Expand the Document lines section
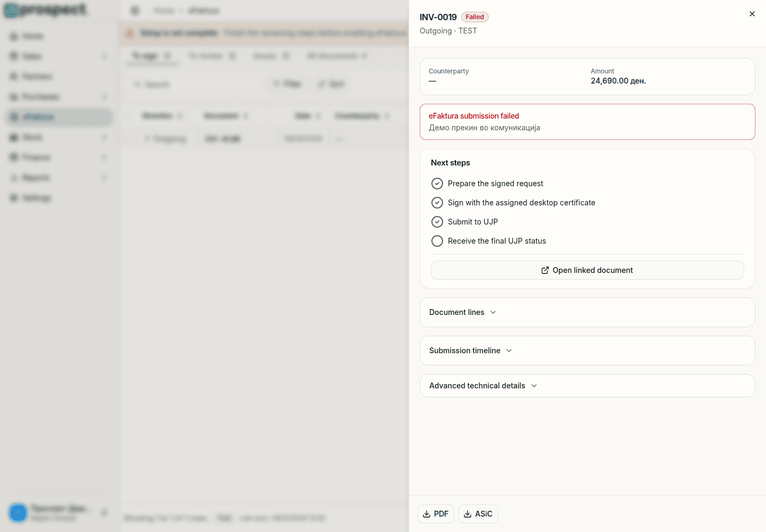The width and height of the screenshot is (766, 532). [x=587, y=312]
